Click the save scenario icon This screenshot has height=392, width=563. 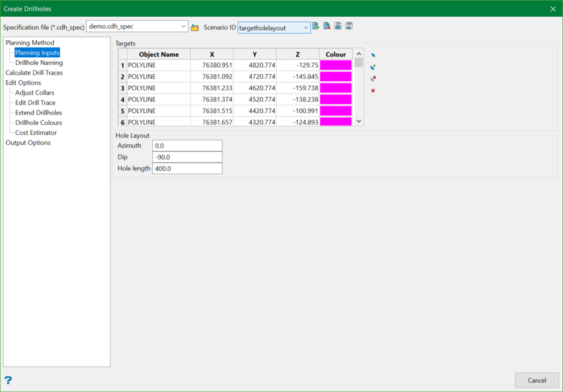[338, 26]
